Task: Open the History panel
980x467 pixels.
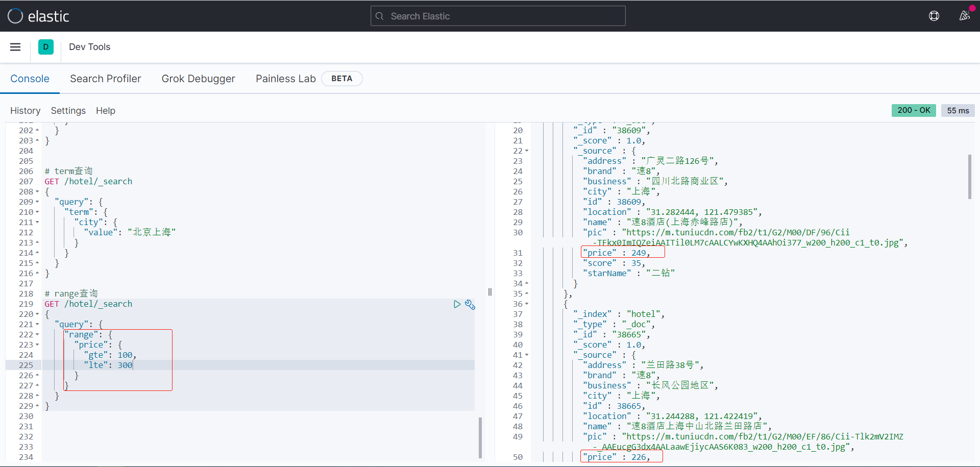Action: (25, 111)
